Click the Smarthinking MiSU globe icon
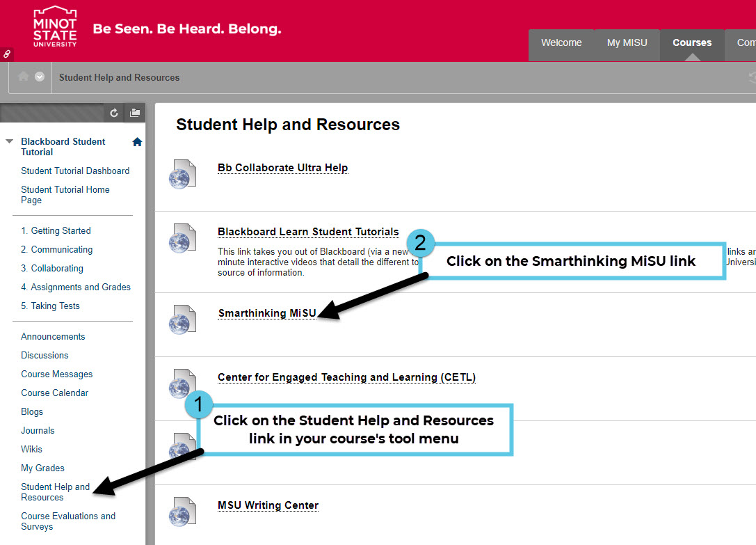Image resolution: width=756 pixels, height=545 pixels. point(182,319)
